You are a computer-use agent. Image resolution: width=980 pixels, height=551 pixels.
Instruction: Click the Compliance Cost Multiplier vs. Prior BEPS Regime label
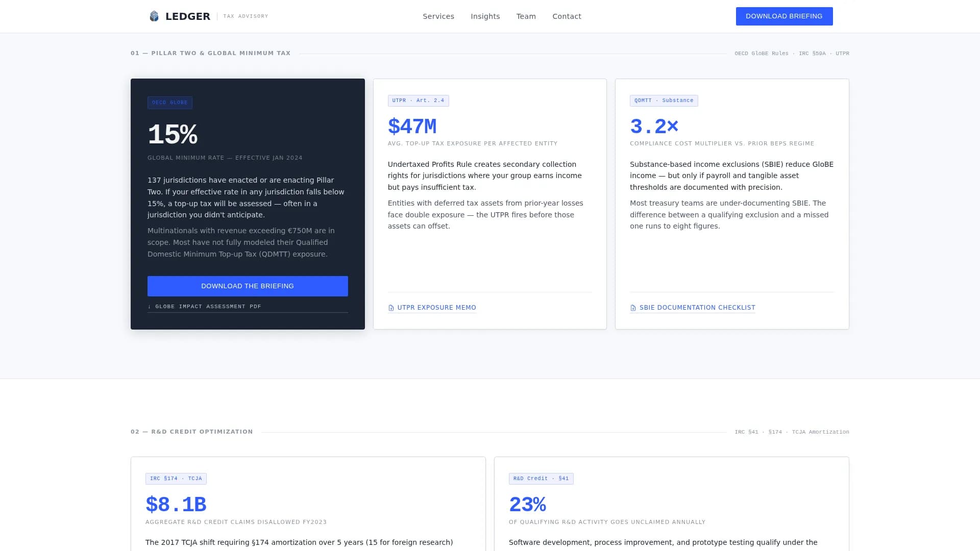click(x=722, y=143)
